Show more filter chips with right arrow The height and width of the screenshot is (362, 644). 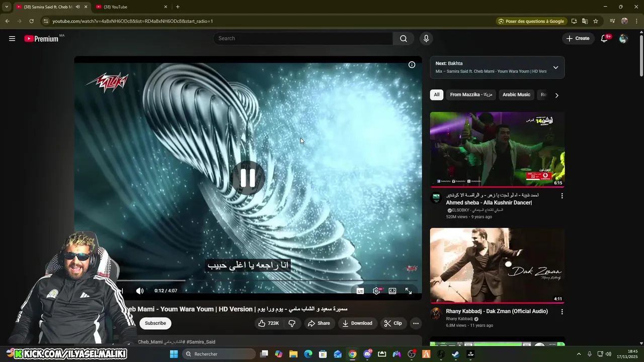(x=556, y=95)
